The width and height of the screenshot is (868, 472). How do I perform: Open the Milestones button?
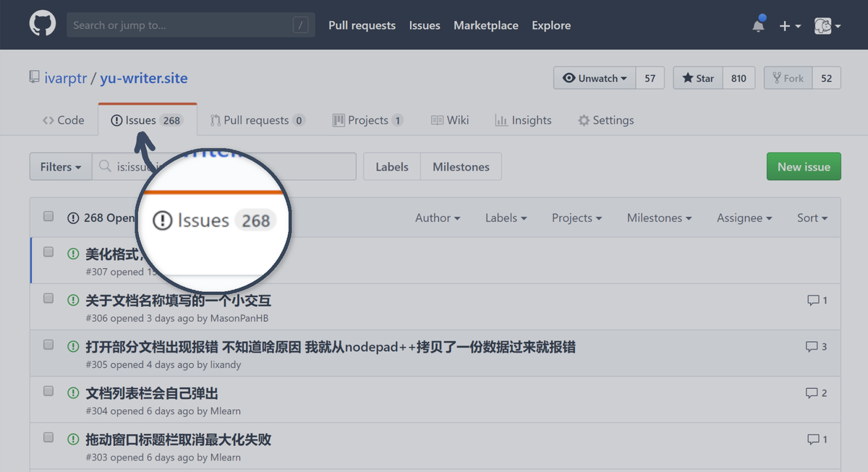(461, 166)
